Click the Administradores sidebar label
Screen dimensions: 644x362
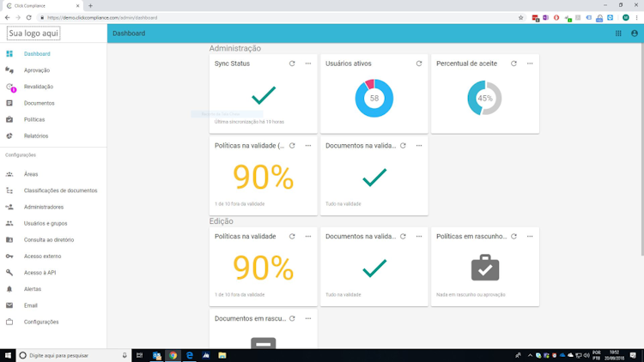(44, 207)
